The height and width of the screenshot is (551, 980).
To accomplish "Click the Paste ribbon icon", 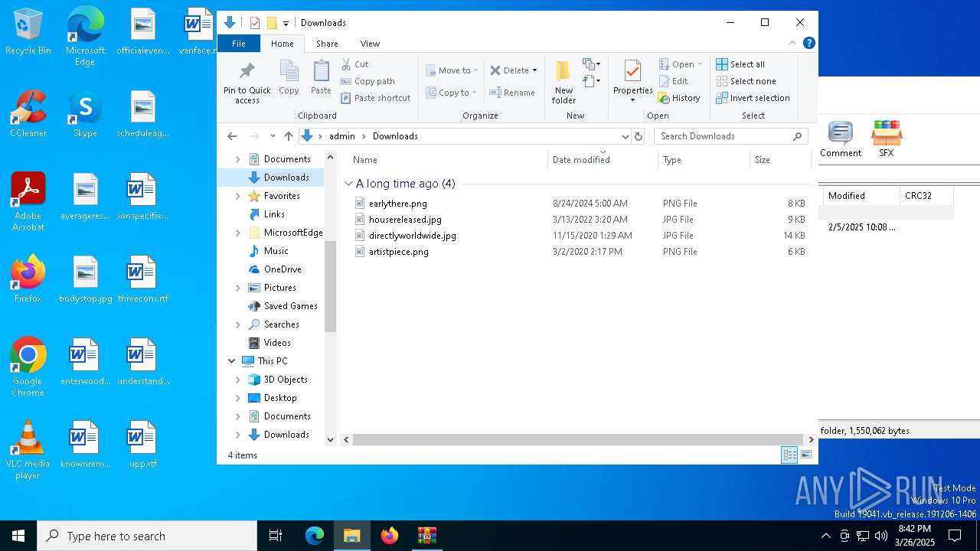I will tap(321, 78).
